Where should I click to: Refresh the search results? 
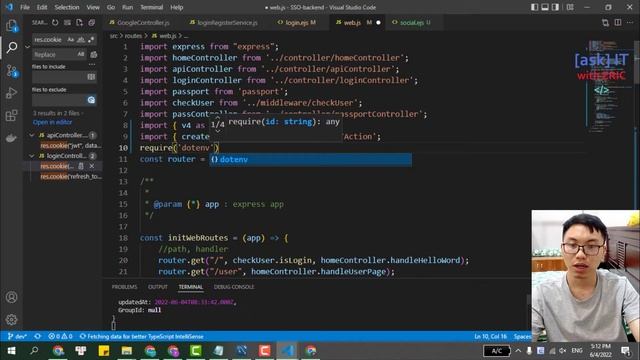pos(55,23)
